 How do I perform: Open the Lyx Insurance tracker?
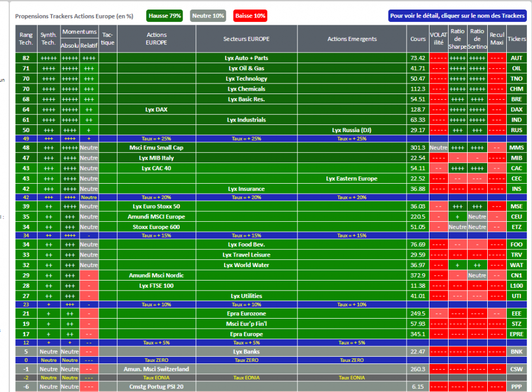coord(246,189)
